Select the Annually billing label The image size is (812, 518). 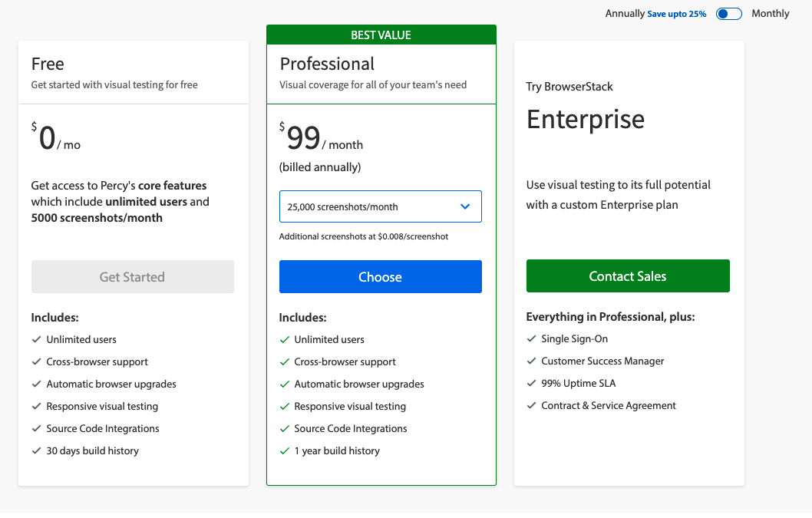tap(625, 14)
